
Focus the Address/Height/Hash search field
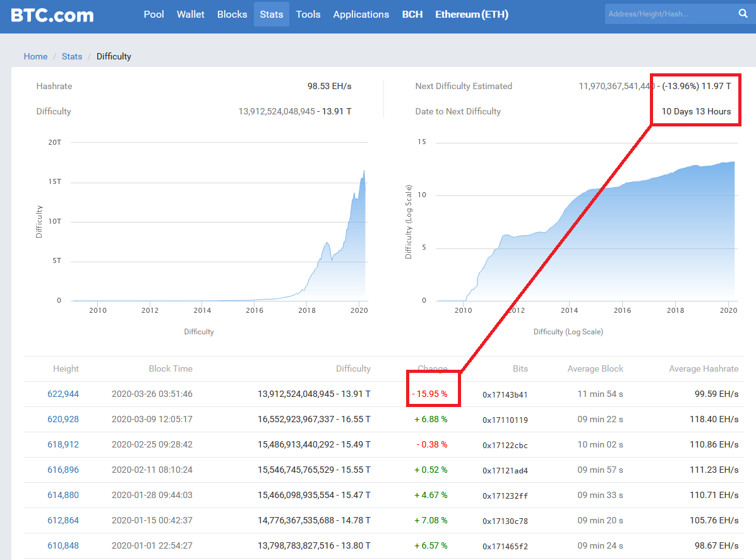coord(670,14)
